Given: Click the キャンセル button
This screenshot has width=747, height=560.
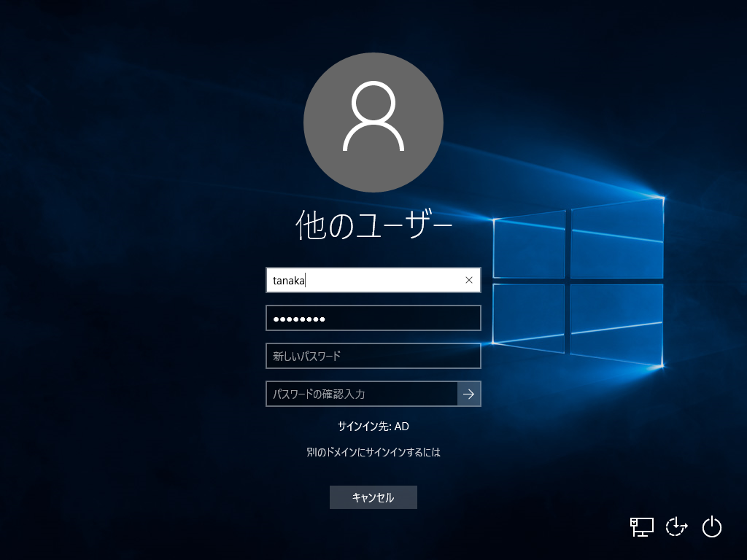Looking at the screenshot, I should 373,497.
